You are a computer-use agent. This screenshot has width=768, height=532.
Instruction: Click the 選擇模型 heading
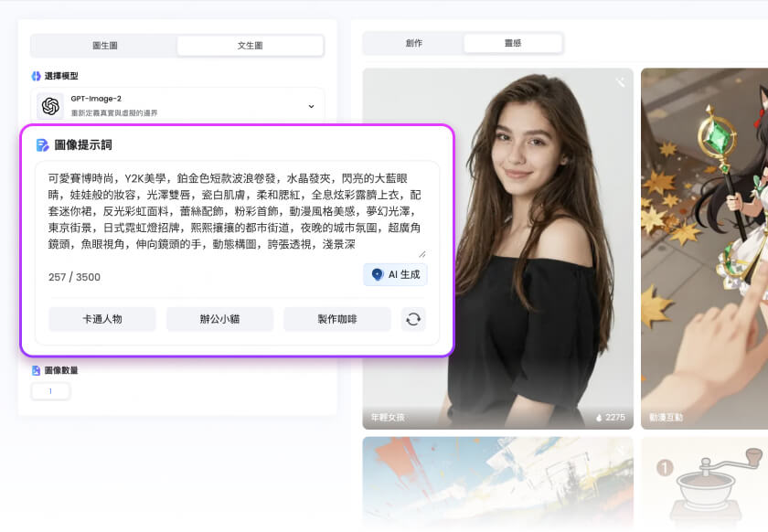click(x=61, y=76)
